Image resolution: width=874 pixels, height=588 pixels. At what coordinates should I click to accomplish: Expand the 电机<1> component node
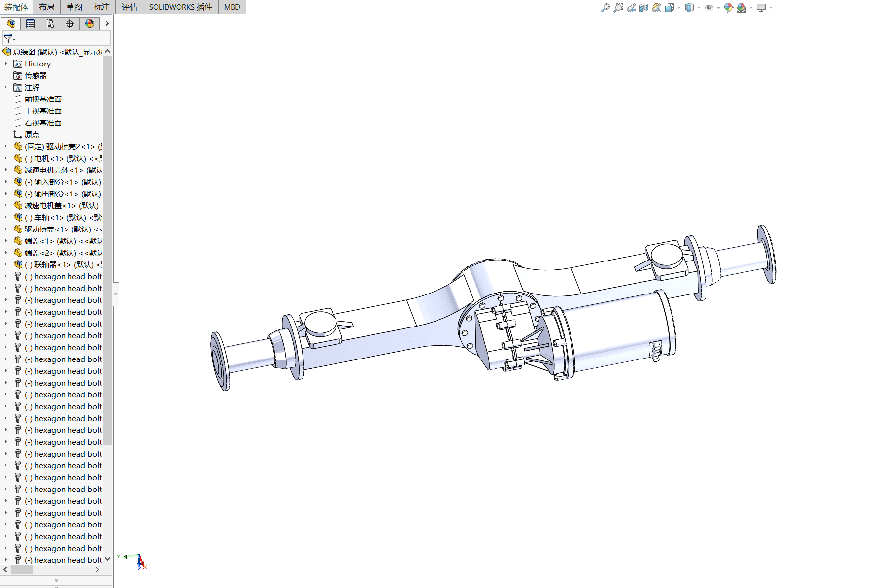[x=6, y=158]
